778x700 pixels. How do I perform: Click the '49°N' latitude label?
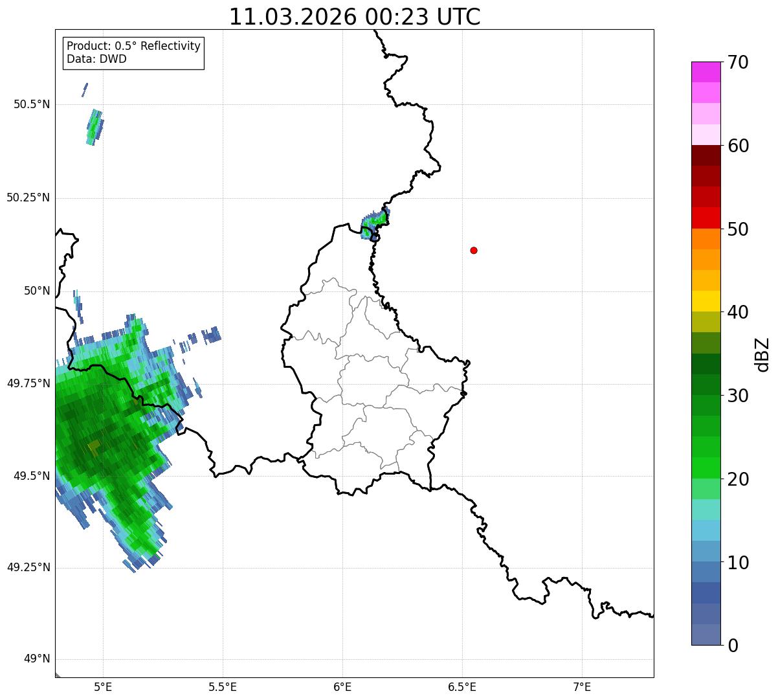click(37, 659)
